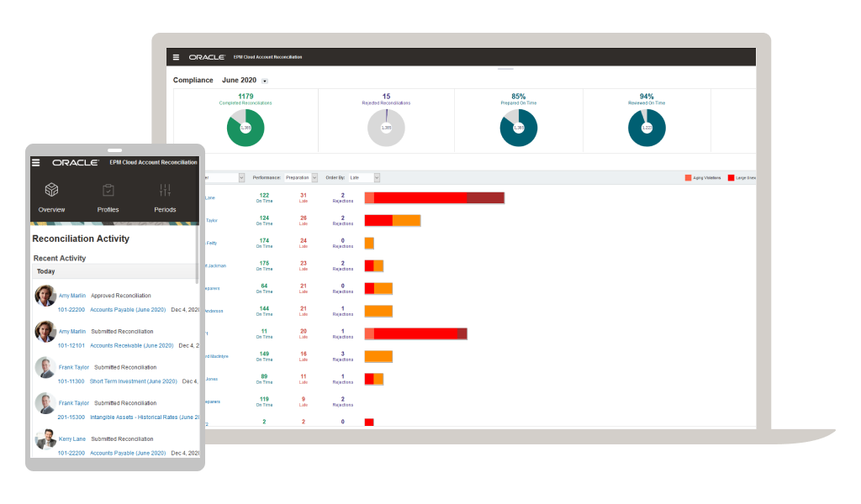This screenshot has height=504, width=861.
Task: Open the hamburger menu on the tablet app
Action: (35, 162)
